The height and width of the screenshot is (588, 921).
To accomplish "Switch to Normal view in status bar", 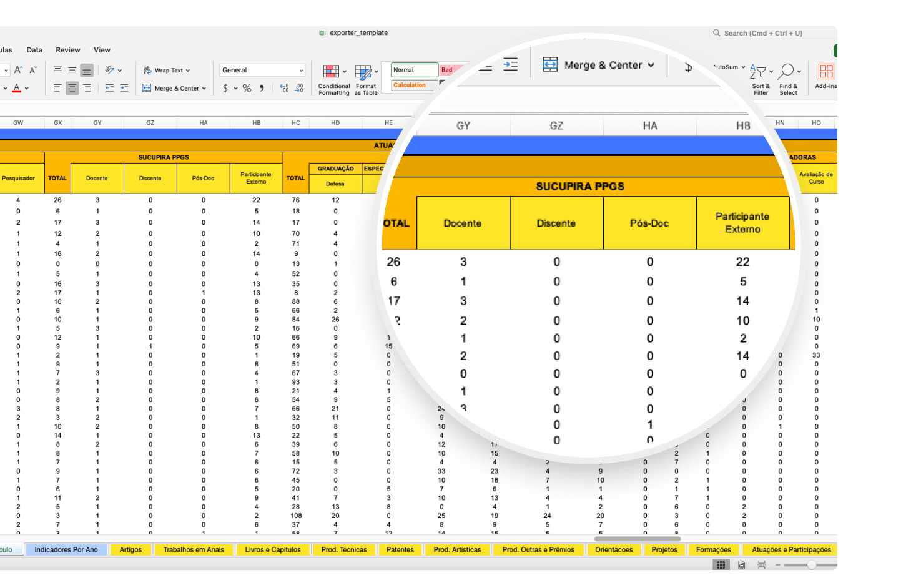I will pyautogui.click(x=721, y=565).
